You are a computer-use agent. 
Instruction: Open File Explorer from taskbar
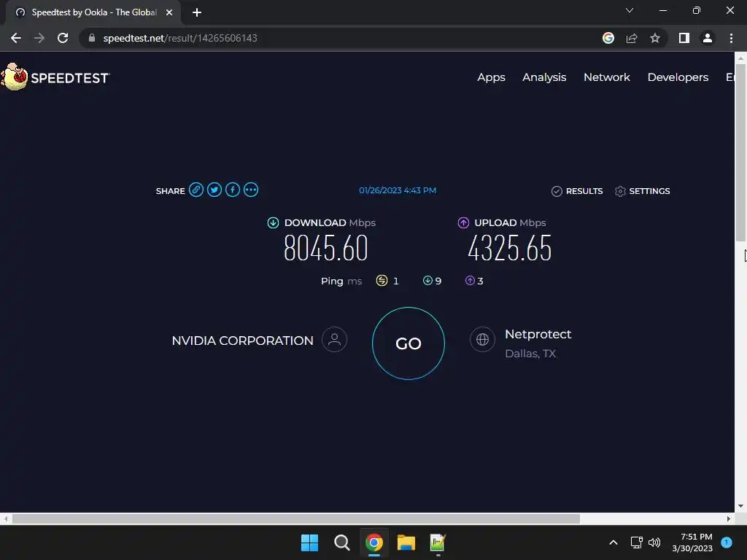[406, 542]
